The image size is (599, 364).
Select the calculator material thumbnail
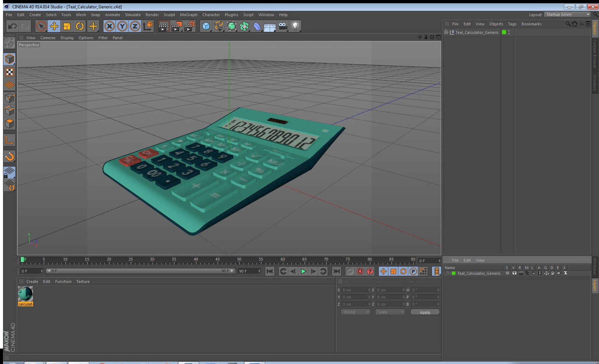tap(25, 294)
